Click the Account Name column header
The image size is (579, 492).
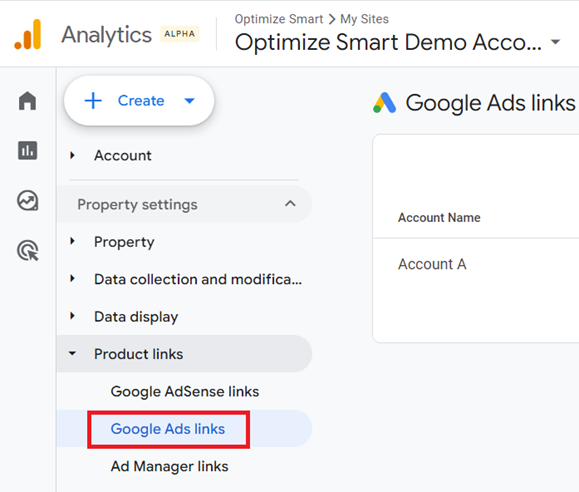coord(439,218)
